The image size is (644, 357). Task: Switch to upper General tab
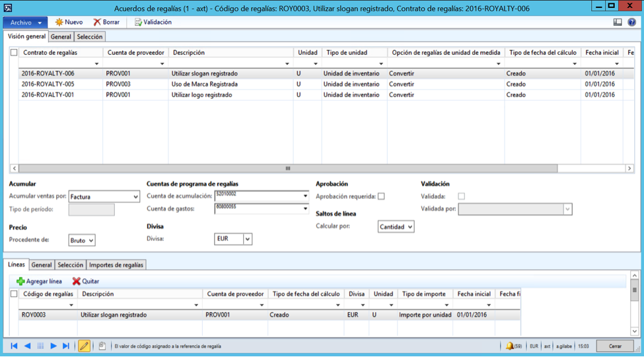click(x=61, y=36)
